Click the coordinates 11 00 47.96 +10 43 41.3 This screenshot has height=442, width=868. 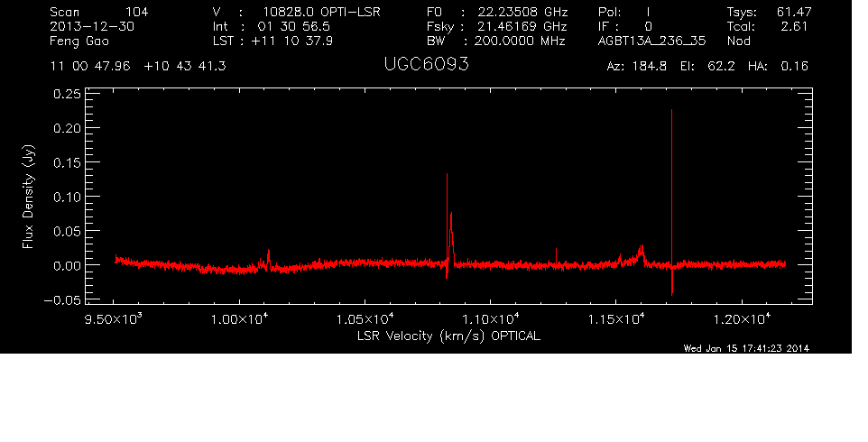click(138, 67)
